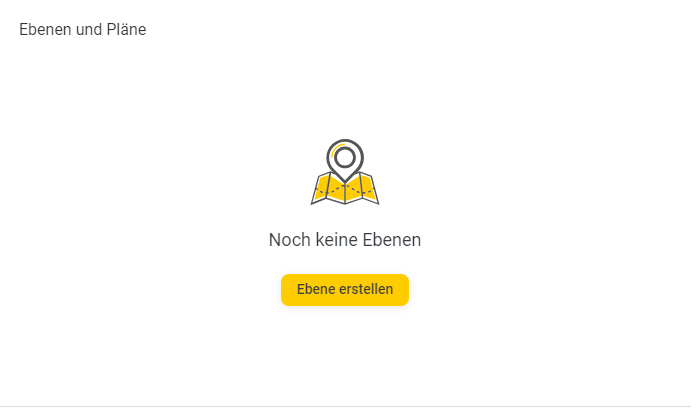Click the right panel of folded map
This screenshot has height=408, width=697.
coord(369,189)
